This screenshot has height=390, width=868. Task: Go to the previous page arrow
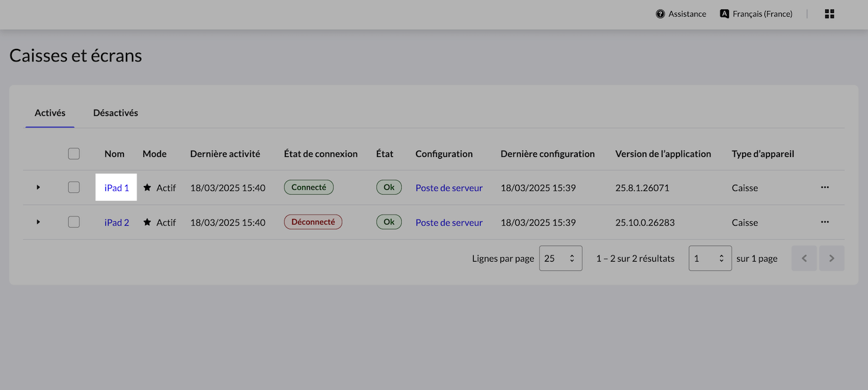click(804, 259)
